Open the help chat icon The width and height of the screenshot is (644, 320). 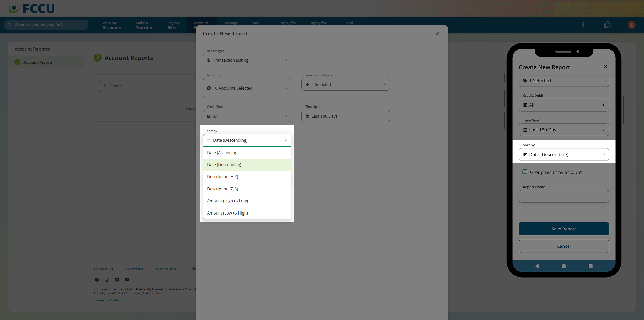point(607,25)
